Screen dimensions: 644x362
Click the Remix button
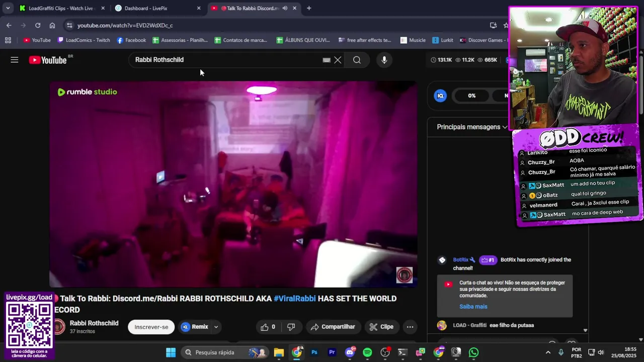[x=195, y=327]
